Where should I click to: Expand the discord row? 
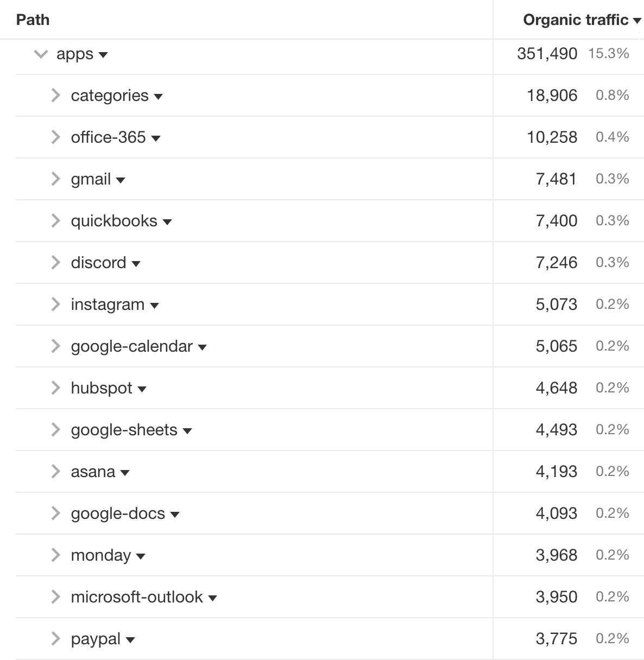tap(55, 262)
